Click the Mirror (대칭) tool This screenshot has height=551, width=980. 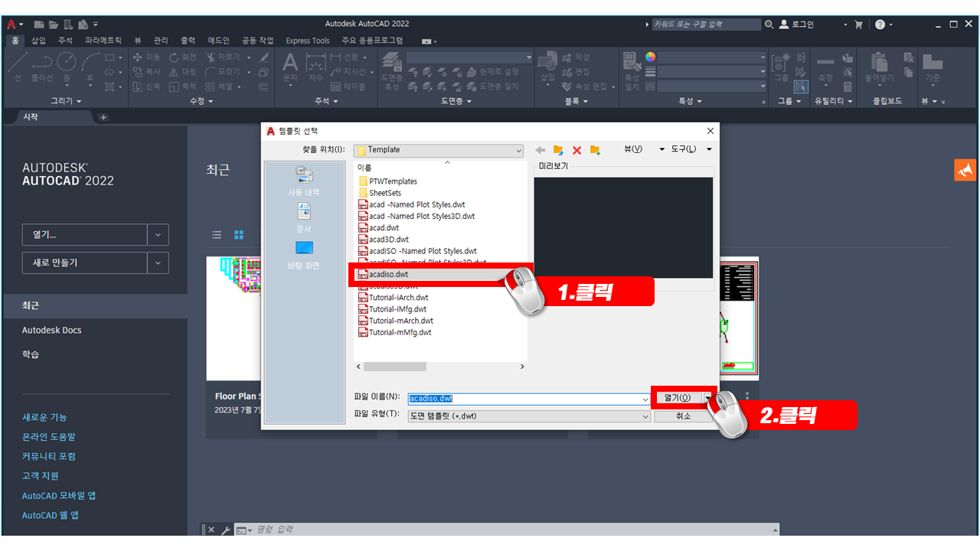click(x=183, y=72)
